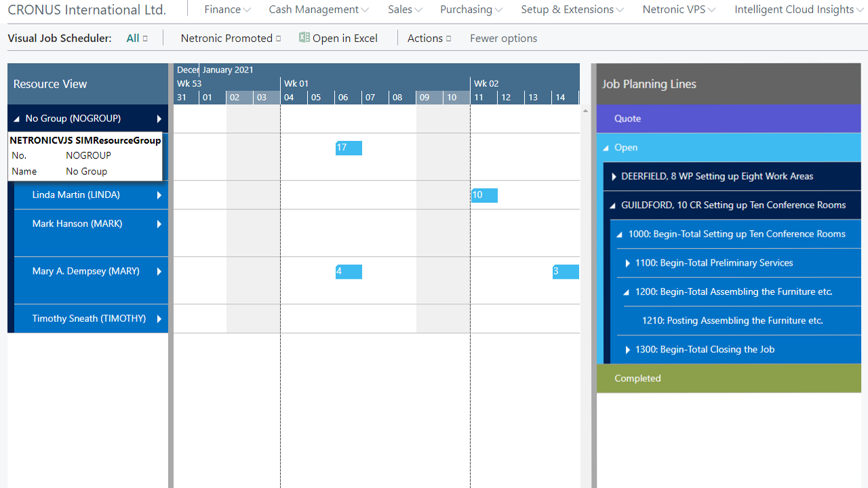Click the Gantt vertical scrollbar up arrow

(585, 110)
